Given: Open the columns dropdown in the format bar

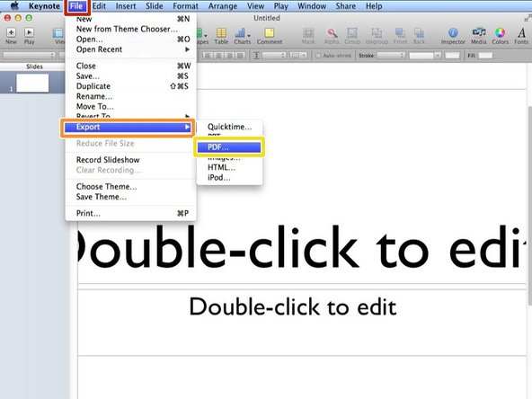Looking at the screenshot, I should (x=298, y=56).
